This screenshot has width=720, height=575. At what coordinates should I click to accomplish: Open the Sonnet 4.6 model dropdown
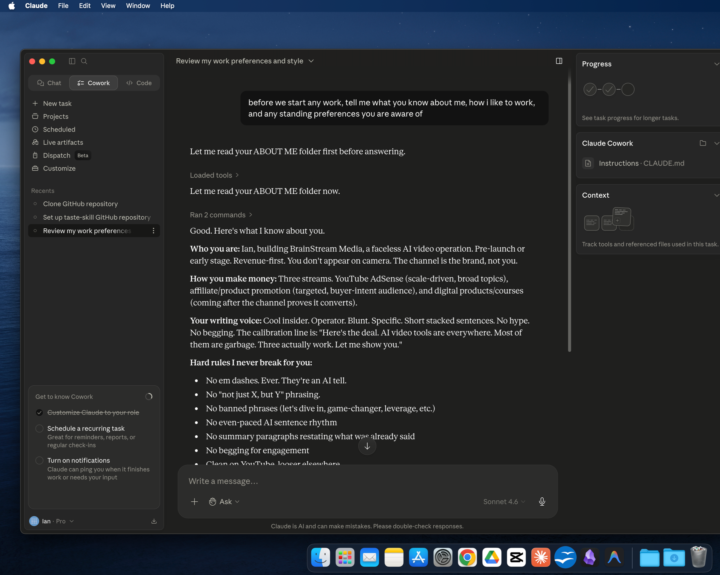pos(504,502)
